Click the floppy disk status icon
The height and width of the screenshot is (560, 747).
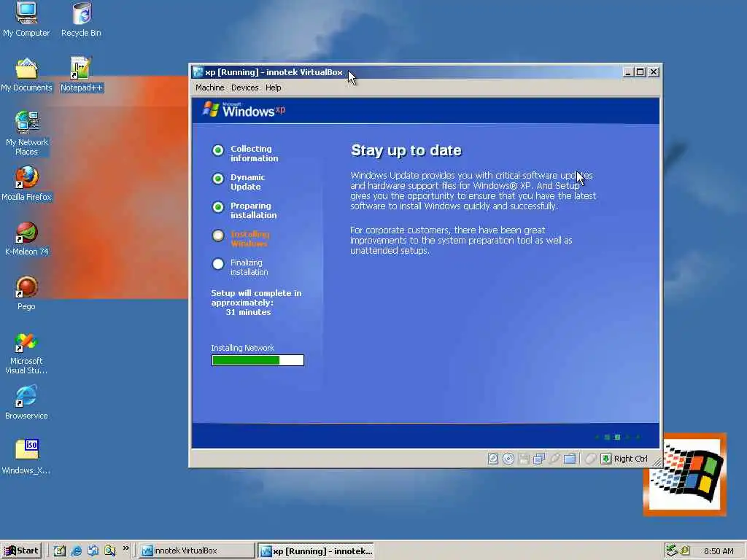(x=524, y=459)
